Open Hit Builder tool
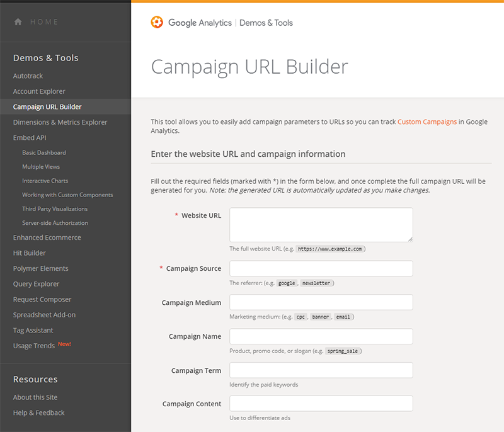Image resolution: width=504 pixels, height=432 pixels. [x=29, y=253]
